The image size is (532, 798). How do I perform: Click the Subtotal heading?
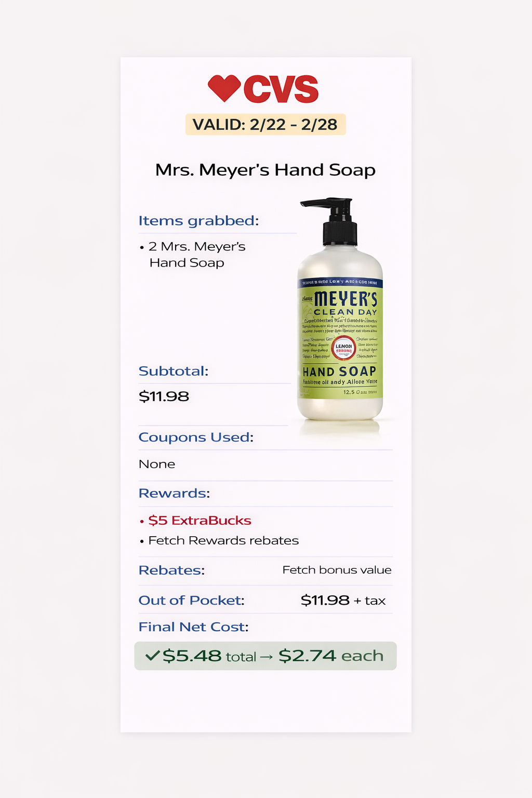pyautogui.click(x=174, y=371)
